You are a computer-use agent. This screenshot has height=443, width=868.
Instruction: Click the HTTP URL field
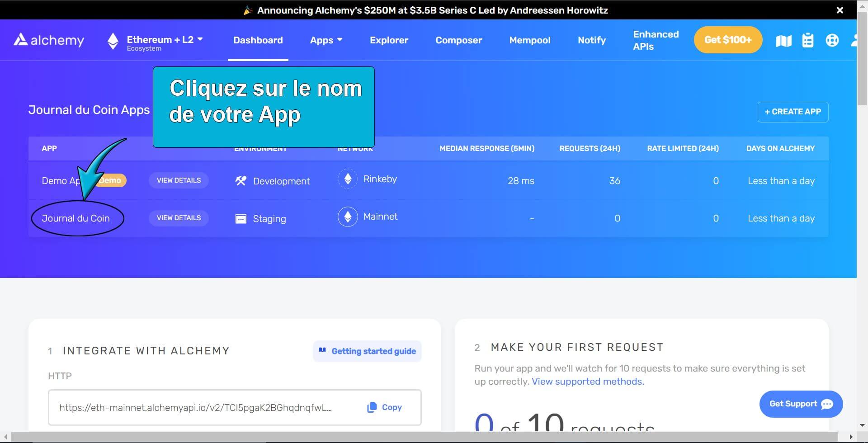click(235, 407)
